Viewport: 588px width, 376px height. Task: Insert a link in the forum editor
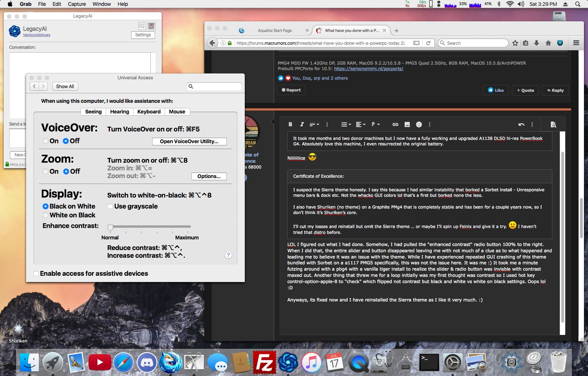coord(395,124)
